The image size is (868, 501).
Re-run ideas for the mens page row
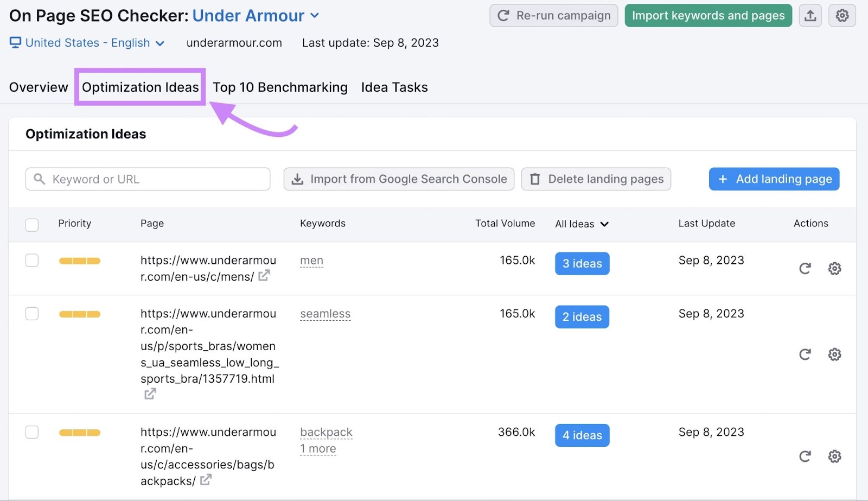click(x=805, y=269)
